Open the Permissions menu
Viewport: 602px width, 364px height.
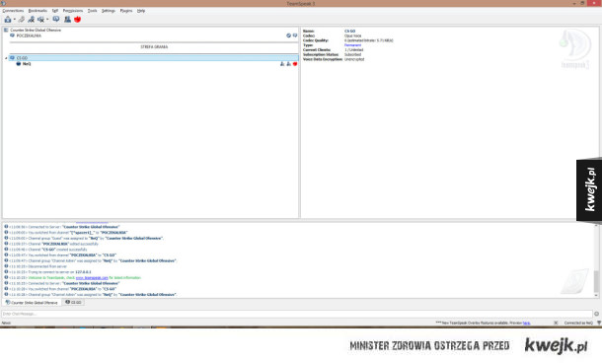pyautogui.click(x=73, y=11)
